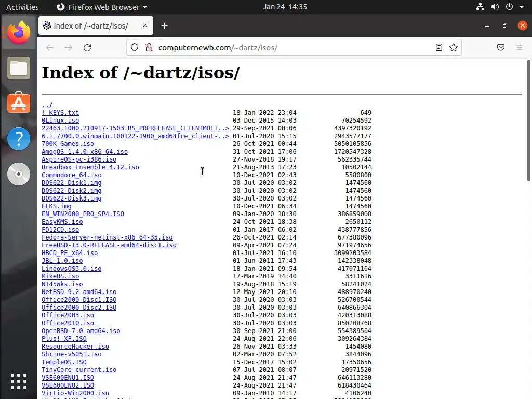Click JBL_1.0.iso link

click(62, 261)
